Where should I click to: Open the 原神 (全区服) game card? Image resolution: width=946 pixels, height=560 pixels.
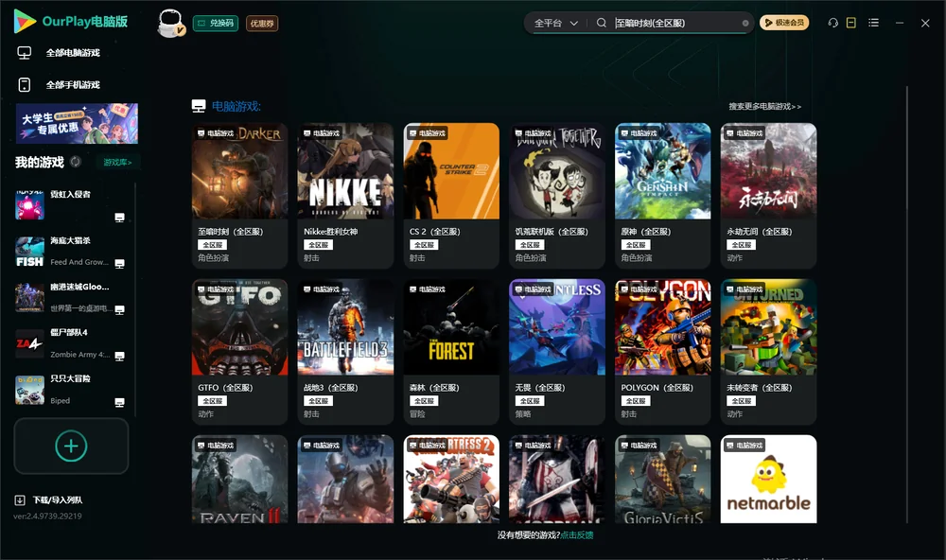(662, 196)
